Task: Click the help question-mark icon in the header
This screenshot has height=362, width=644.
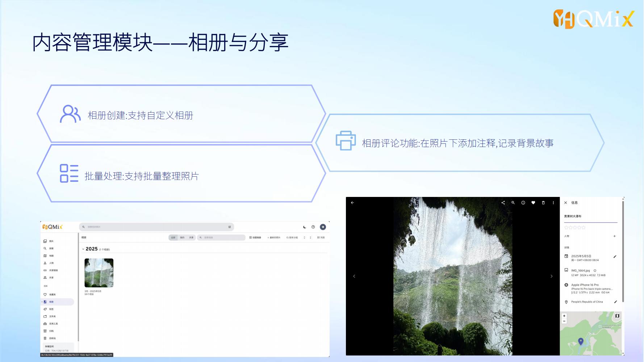Action: click(313, 227)
